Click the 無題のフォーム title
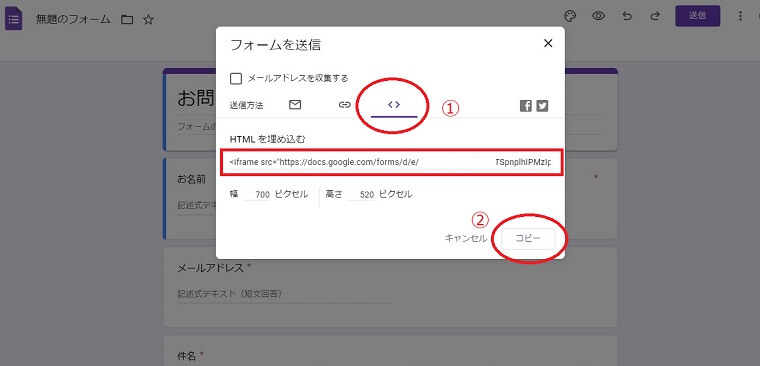The image size is (760, 366). (x=73, y=20)
